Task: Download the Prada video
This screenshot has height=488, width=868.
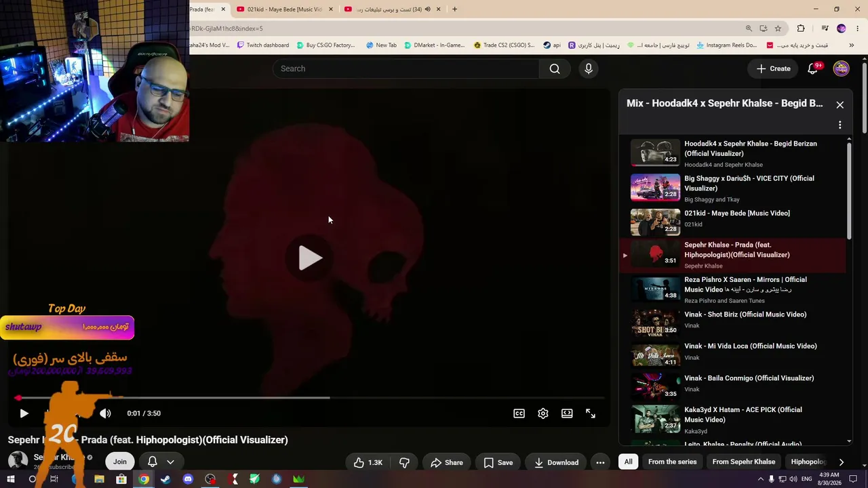Action: click(556, 462)
